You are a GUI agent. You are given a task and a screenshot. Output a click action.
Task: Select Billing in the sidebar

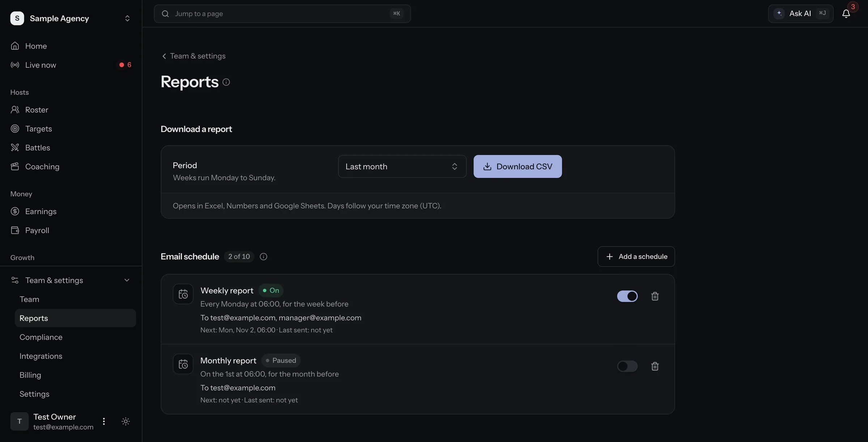click(x=75, y=375)
